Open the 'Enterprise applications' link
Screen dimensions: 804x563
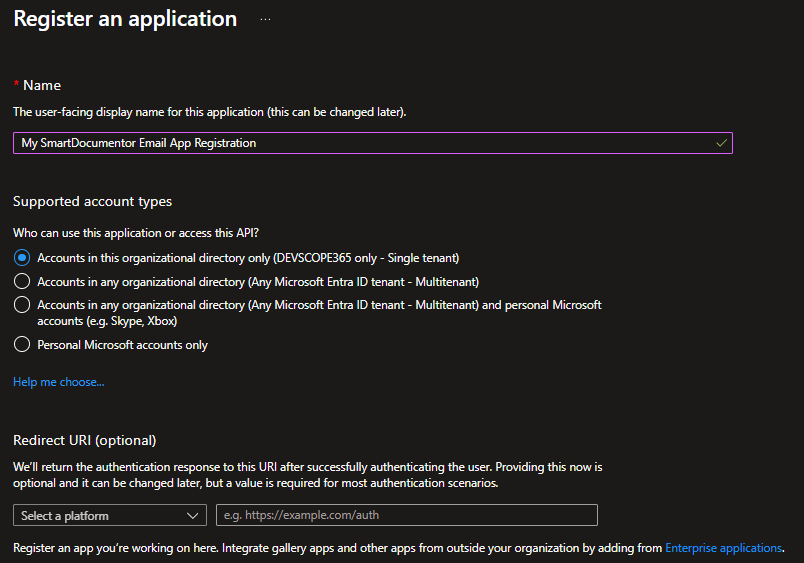point(723,548)
